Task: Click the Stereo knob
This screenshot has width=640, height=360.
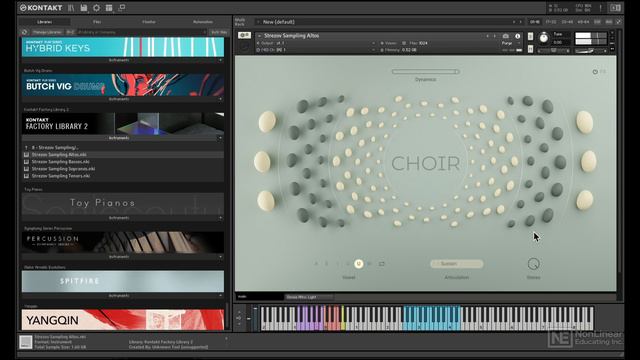Action: (533, 264)
